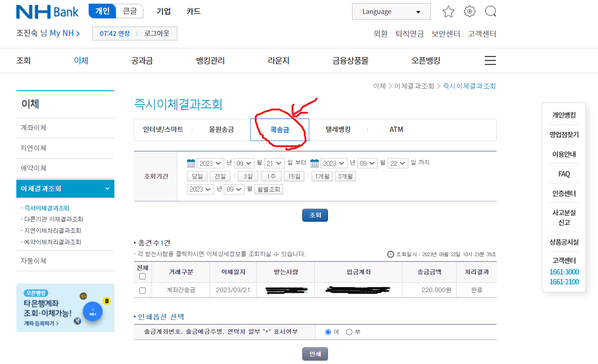Select the 1개월 date range option

[x=322, y=176]
